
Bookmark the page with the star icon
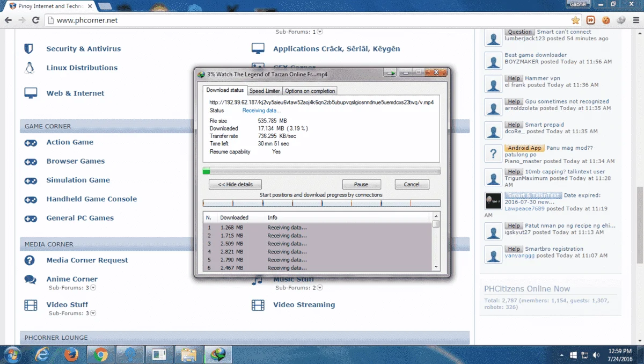pyautogui.click(x=575, y=20)
